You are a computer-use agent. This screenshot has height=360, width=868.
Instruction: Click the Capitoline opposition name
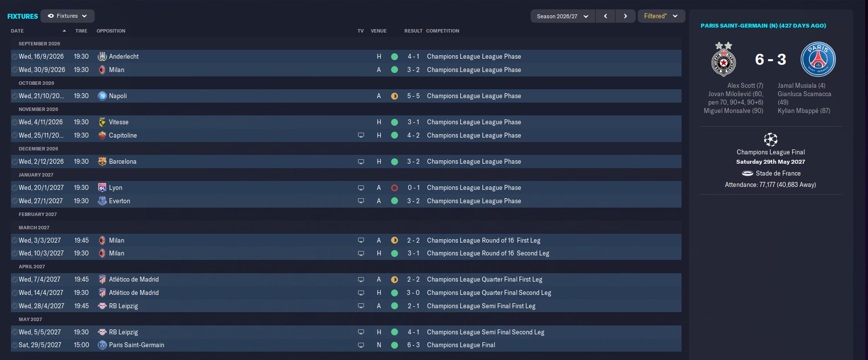click(x=123, y=136)
